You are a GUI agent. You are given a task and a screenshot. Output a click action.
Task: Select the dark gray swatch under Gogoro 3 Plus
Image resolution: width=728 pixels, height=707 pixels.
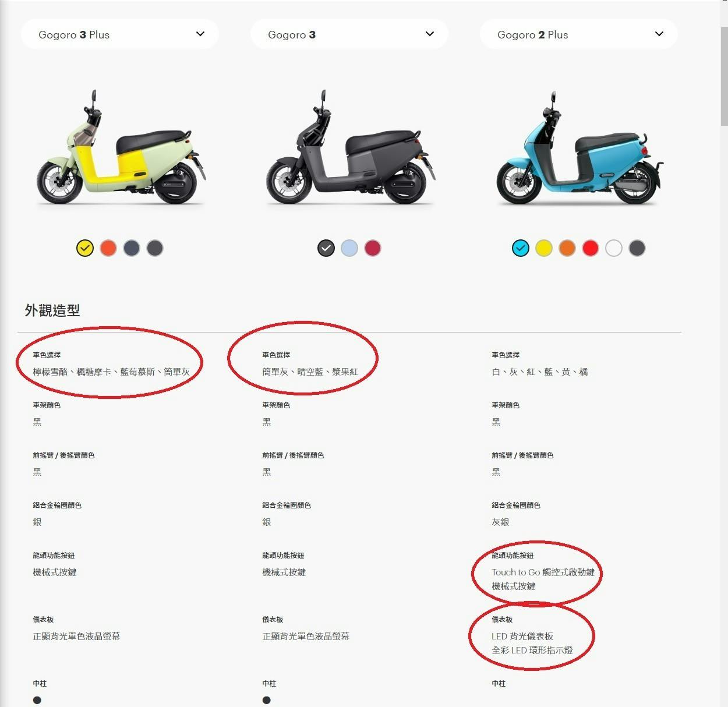click(155, 248)
